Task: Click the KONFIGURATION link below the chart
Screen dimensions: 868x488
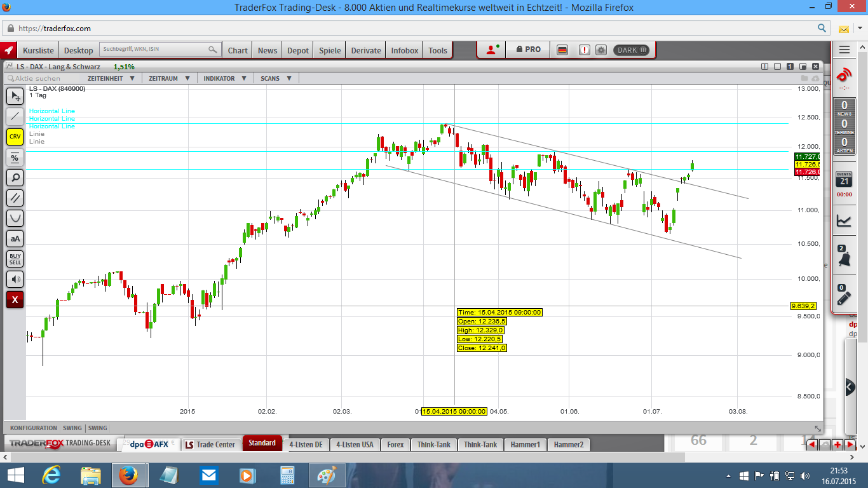Action: (34, 428)
